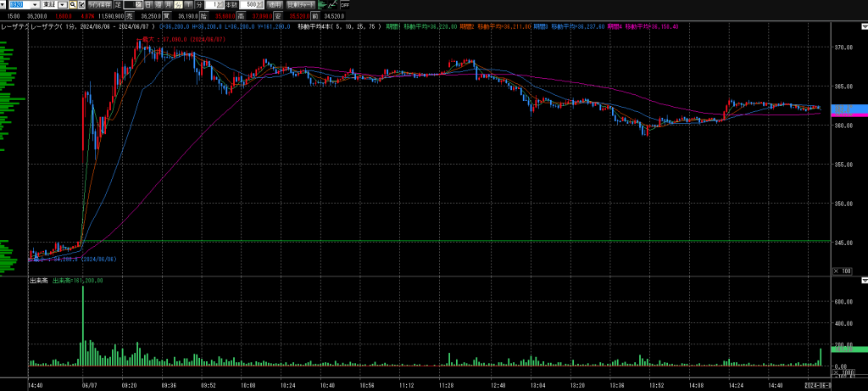Select the 日 daily timeframe button
868x391 pixels.
(148, 5)
